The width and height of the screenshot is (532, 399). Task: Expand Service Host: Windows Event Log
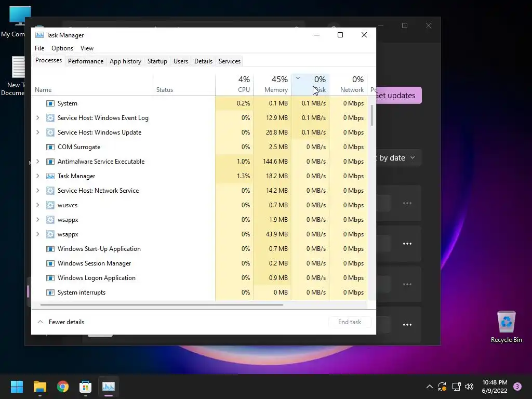(x=37, y=118)
